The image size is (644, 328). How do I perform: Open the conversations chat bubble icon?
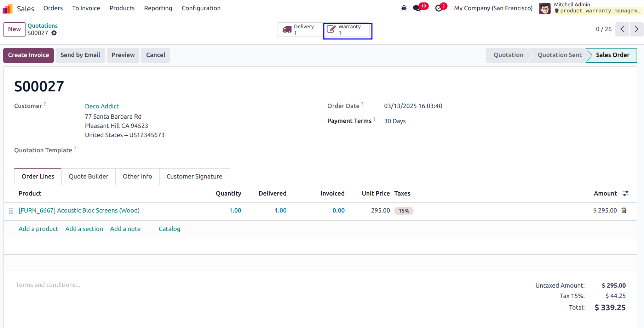pyautogui.click(x=417, y=8)
